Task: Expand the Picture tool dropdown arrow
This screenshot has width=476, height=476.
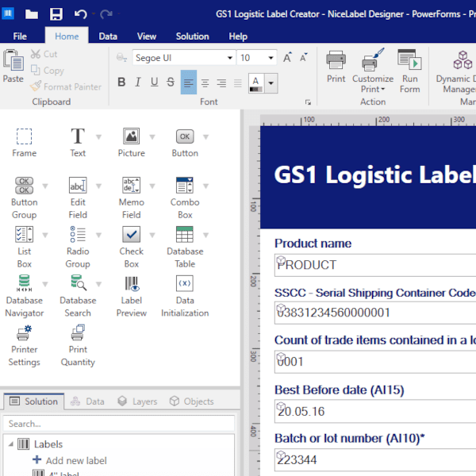Action: click(x=152, y=137)
